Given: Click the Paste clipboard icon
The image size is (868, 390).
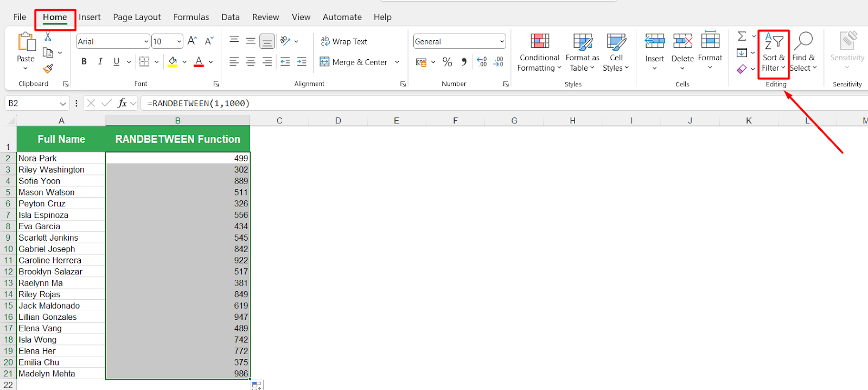Looking at the screenshot, I should [25, 42].
